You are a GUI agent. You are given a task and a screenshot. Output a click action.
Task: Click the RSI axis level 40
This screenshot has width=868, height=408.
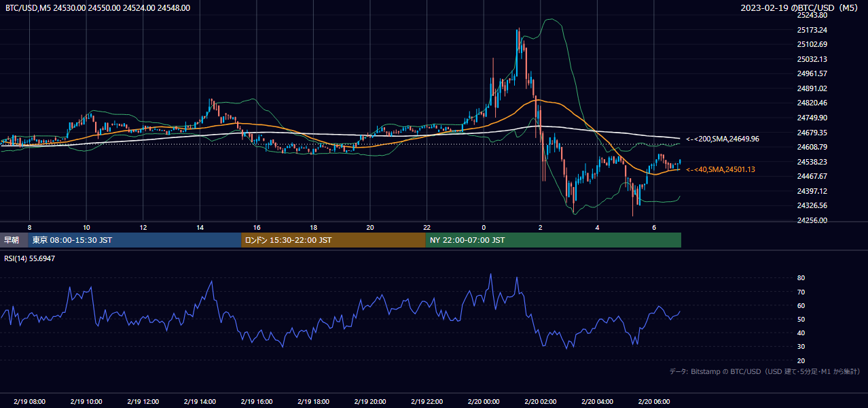point(801,333)
